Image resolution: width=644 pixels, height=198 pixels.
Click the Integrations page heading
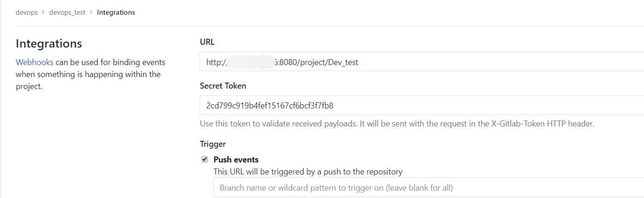(x=49, y=43)
